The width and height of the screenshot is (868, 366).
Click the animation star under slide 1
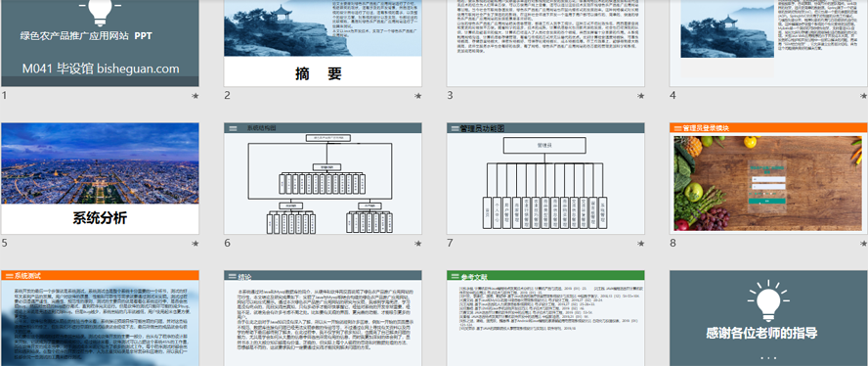(x=195, y=96)
